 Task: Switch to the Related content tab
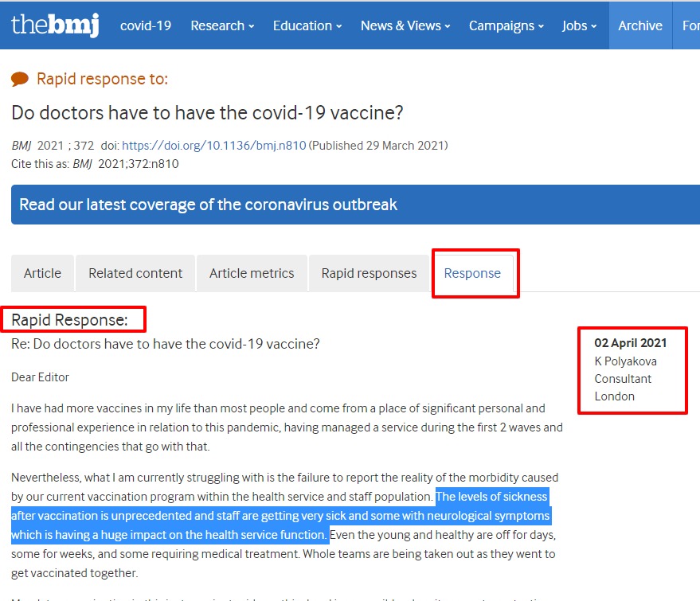pyautogui.click(x=135, y=273)
